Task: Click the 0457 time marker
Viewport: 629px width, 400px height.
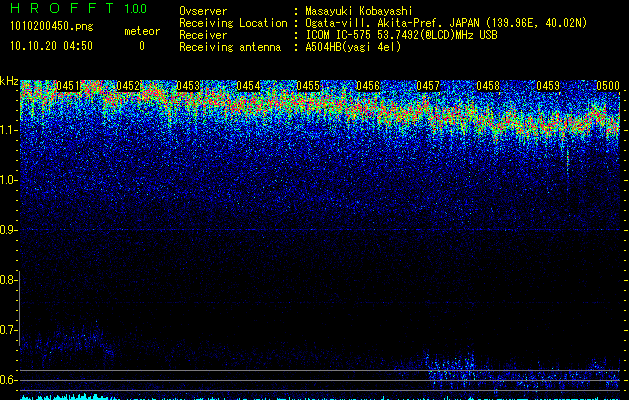Action: click(428, 86)
